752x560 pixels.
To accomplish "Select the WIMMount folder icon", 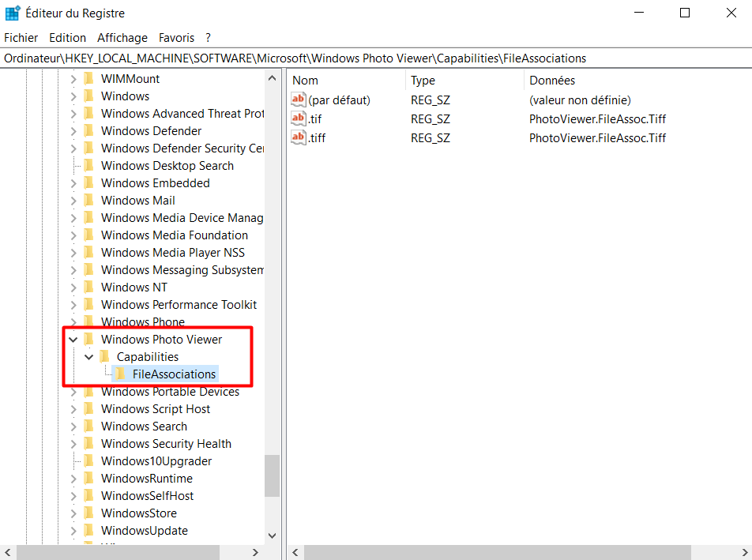I will 88,78.
